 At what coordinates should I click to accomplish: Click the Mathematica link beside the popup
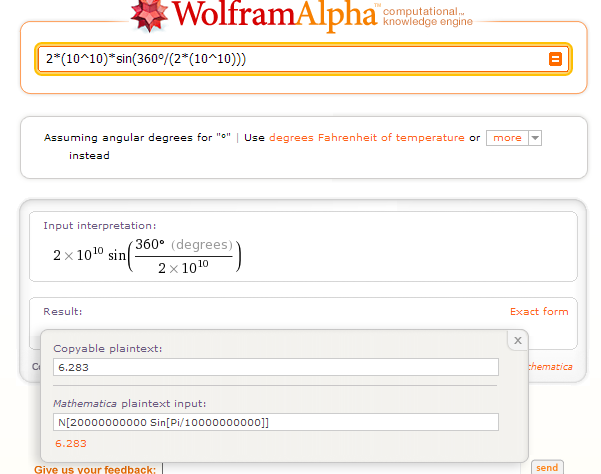point(550,367)
